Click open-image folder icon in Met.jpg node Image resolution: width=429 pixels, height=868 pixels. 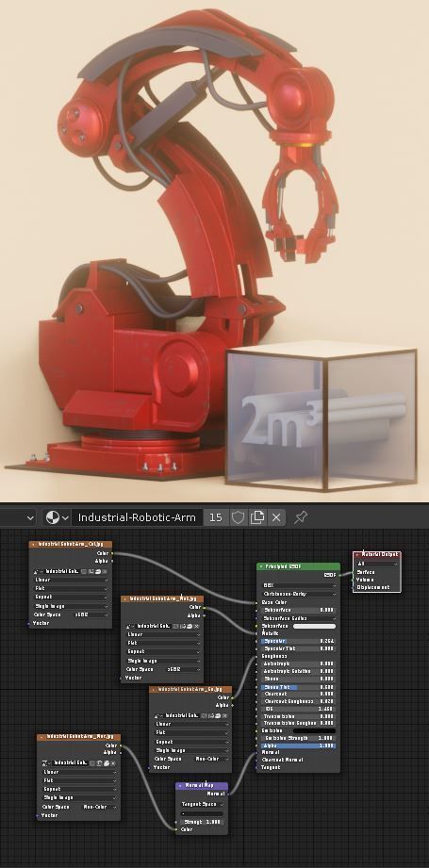190,626
